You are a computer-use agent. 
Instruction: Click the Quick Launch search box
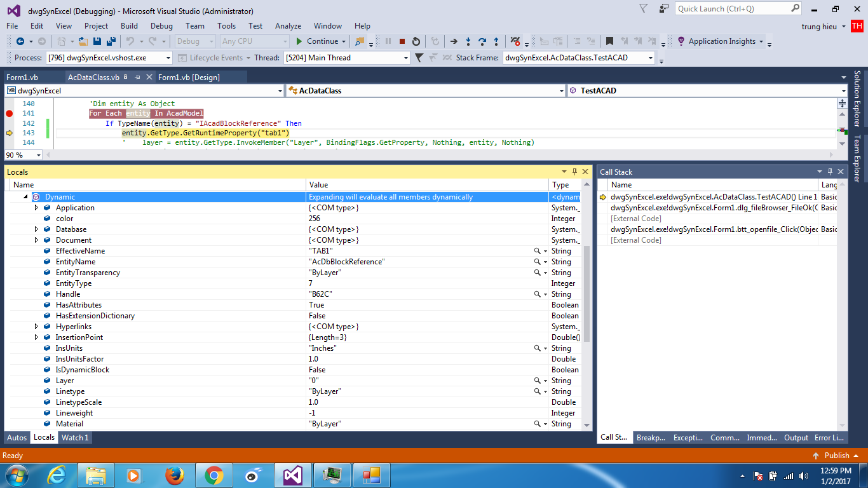coord(732,9)
